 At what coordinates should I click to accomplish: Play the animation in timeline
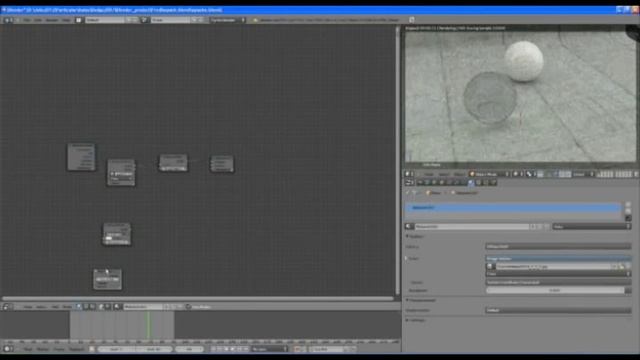pyautogui.click(x=233, y=349)
